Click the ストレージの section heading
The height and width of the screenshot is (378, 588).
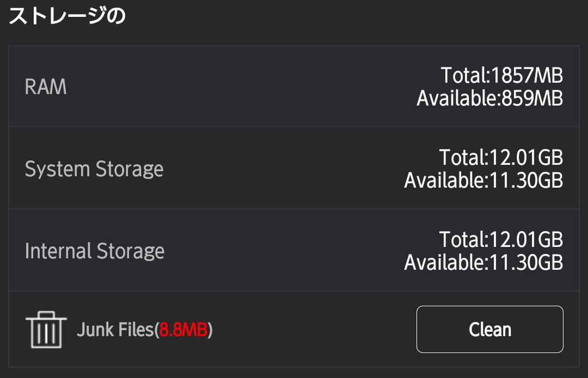67,16
